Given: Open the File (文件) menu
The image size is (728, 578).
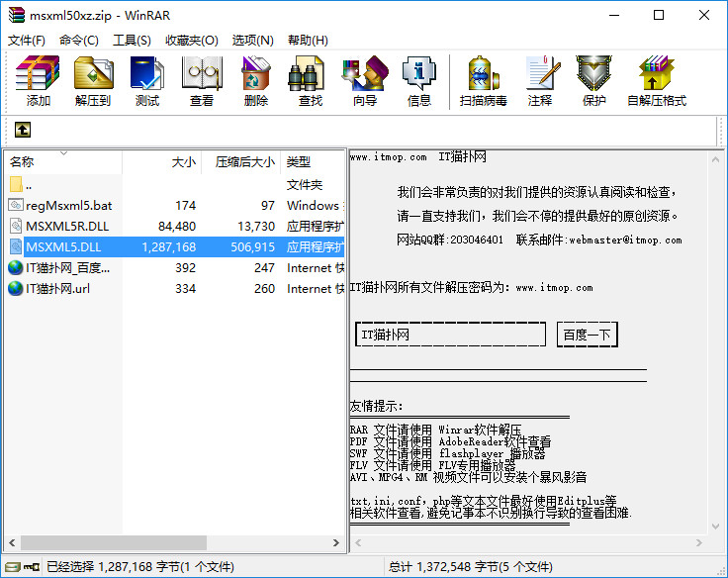Looking at the screenshot, I should coord(27,41).
